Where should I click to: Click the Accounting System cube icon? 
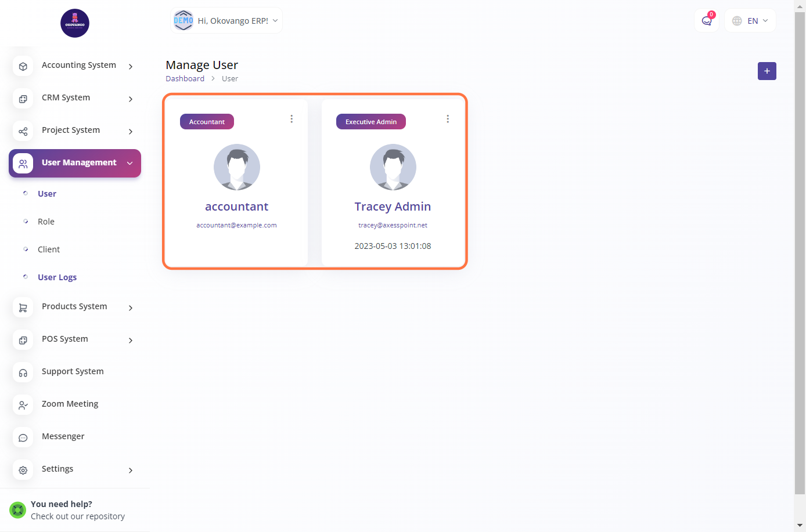(x=23, y=66)
